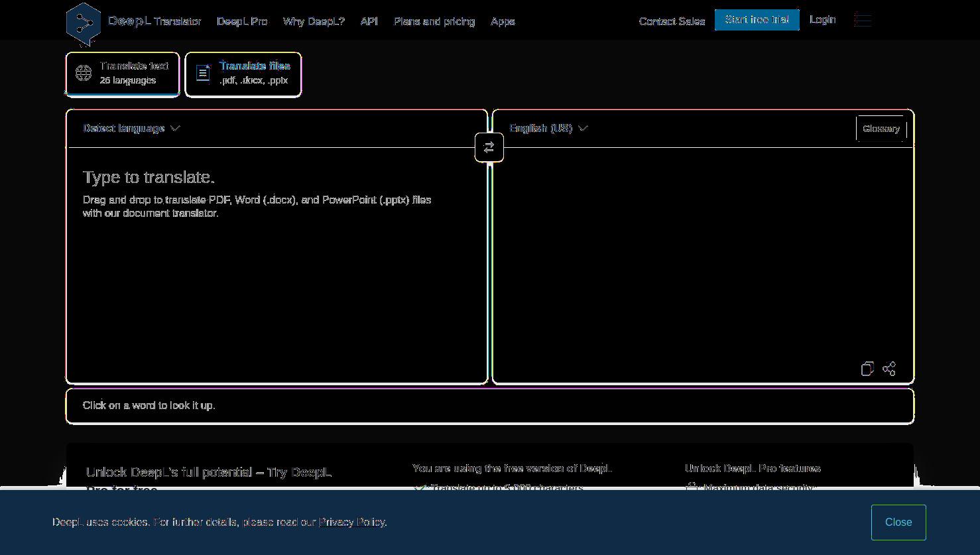
Task: Open the Apps menu item
Action: coord(503,21)
